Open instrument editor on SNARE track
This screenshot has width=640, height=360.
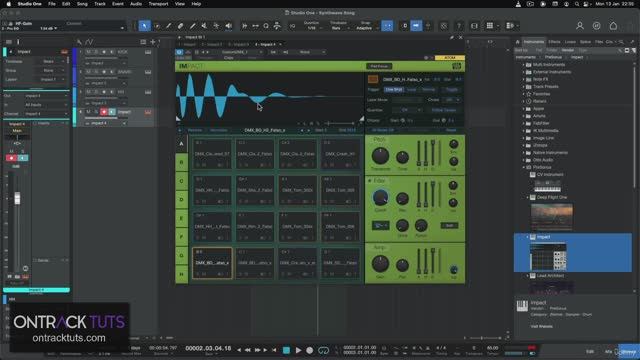pos(148,72)
